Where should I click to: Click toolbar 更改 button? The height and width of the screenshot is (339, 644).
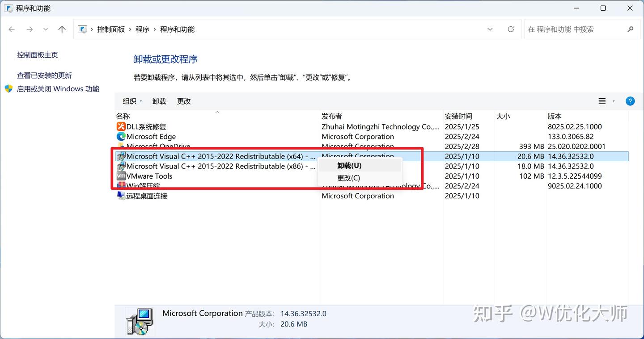(x=184, y=101)
